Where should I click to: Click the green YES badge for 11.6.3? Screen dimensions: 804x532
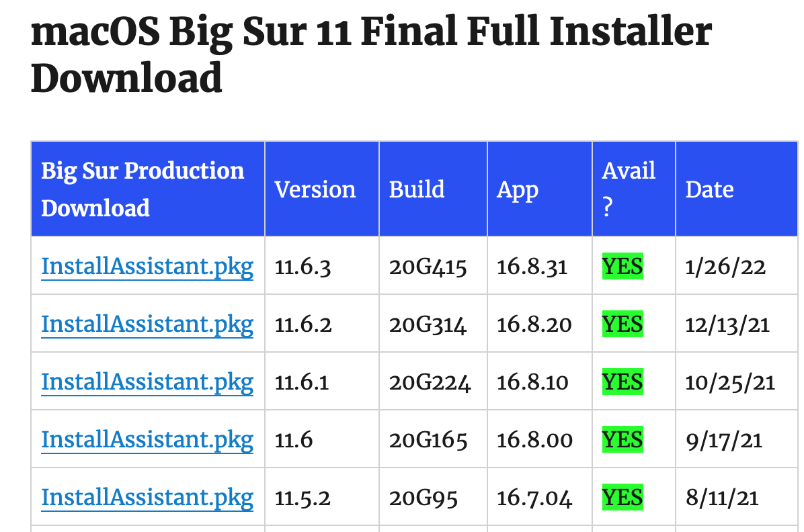[x=622, y=267]
